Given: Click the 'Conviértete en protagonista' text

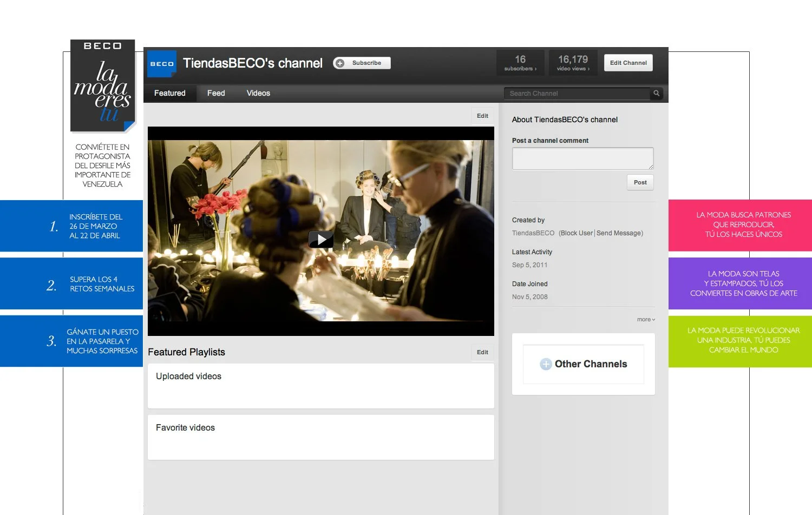Looking at the screenshot, I should point(103,166).
